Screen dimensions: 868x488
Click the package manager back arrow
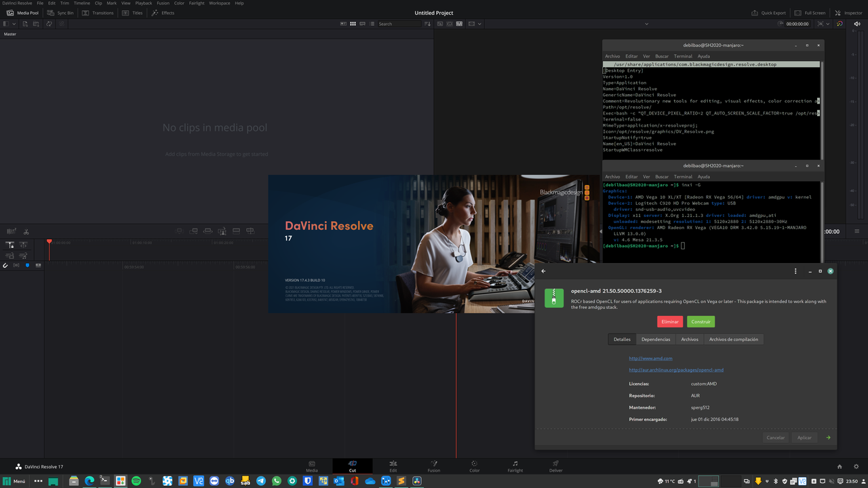543,271
